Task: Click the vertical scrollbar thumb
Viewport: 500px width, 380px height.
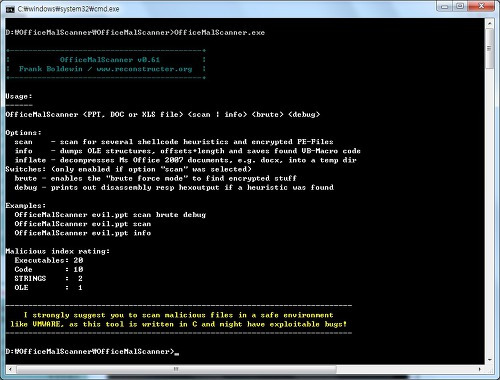Action: point(489,48)
